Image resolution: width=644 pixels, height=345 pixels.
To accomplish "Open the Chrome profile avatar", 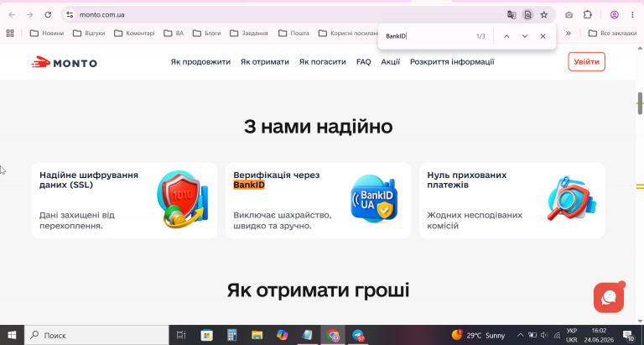I will (614, 15).
